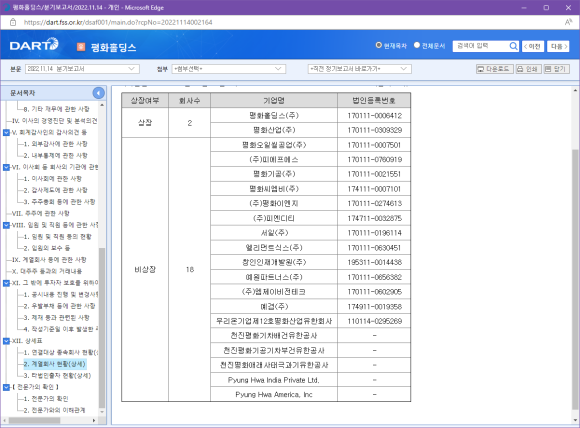
Task: Collapse the XI. 그 밖에 투자자 보호 node
Action: pyautogui.click(x=6, y=283)
